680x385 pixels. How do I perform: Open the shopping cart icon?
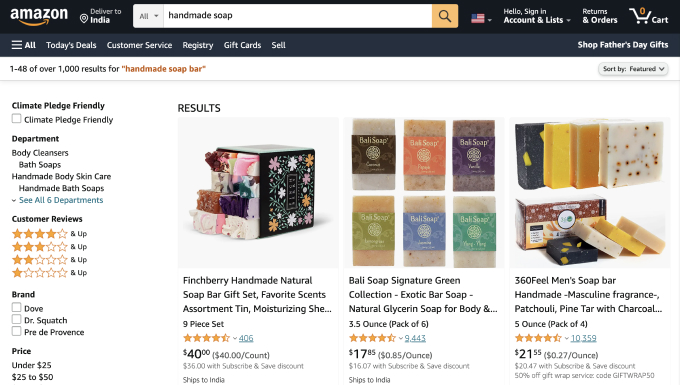(x=648, y=16)
